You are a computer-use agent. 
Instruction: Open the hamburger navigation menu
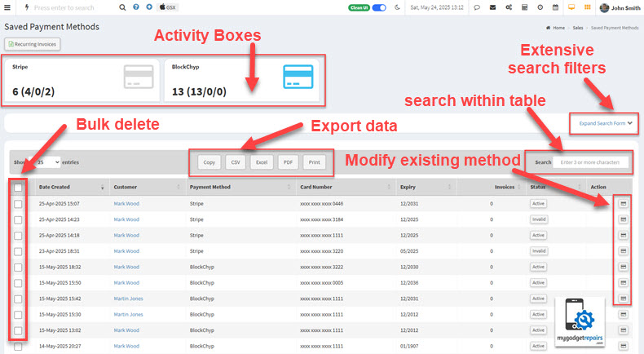[7, 7]
